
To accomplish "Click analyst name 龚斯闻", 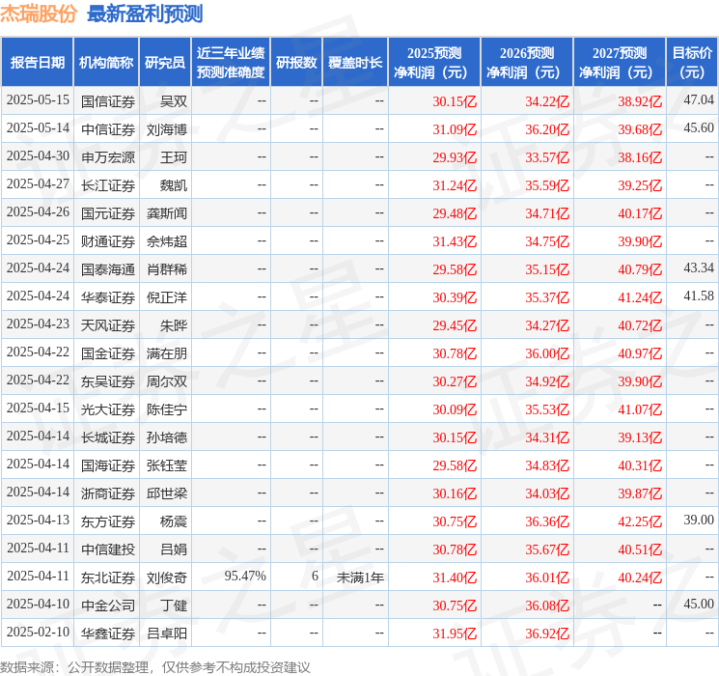I will click(x=167, y=213).
